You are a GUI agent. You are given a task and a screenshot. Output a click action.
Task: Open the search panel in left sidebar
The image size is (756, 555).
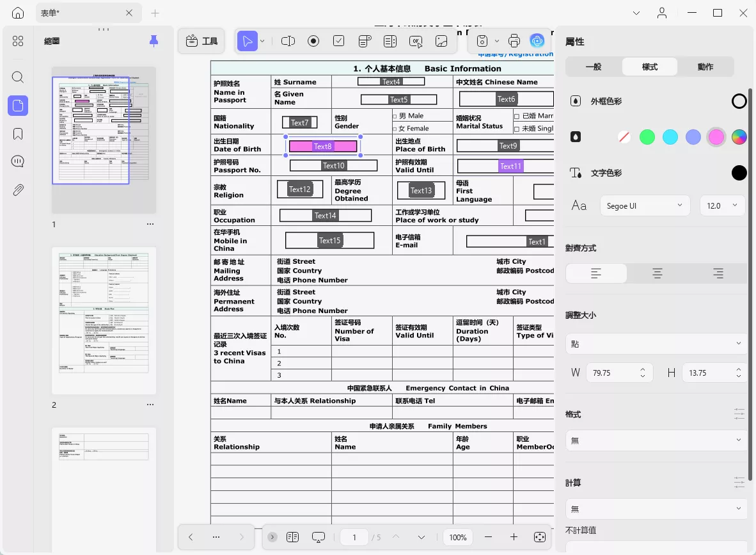pos(18,77)
